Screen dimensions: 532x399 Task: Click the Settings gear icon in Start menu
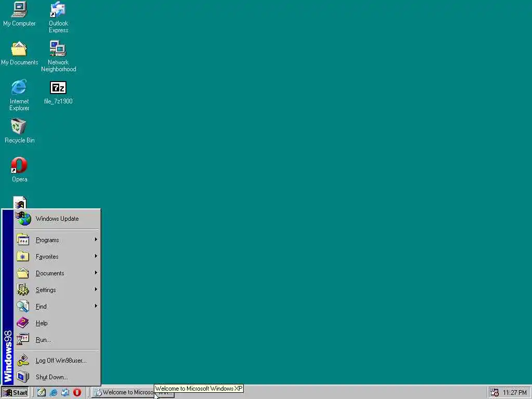(23, 289)
